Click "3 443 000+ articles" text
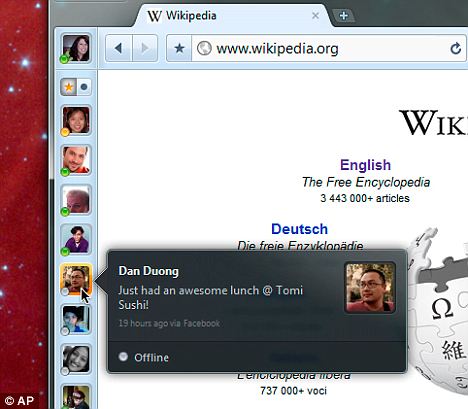This screenshot has height=409, width=468. pos(365,198)
